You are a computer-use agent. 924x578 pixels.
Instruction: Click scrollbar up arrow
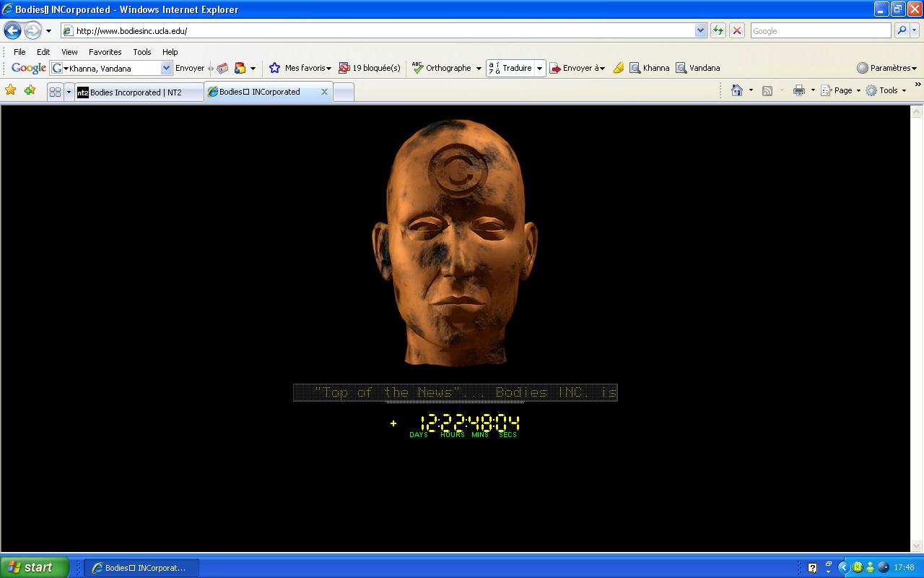click(x=917, y=112)
